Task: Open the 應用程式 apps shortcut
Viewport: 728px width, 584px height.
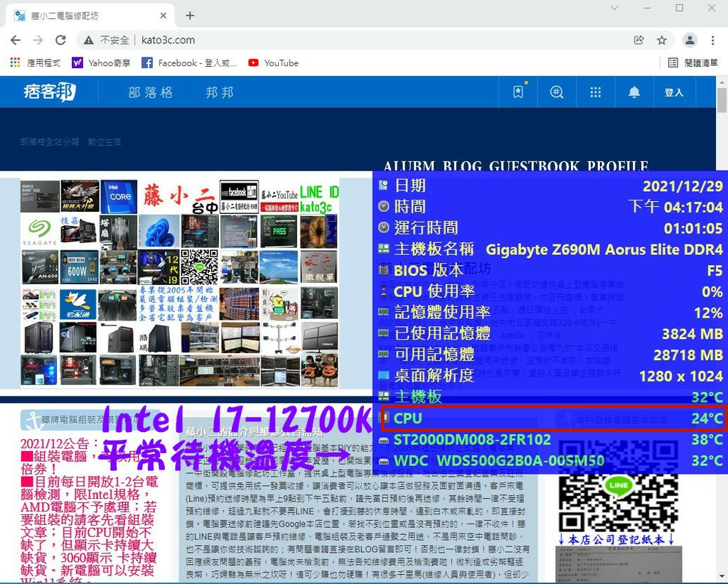Action: [36, 63]
